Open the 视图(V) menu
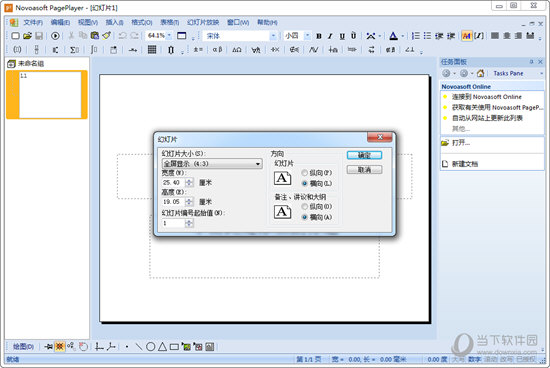 click(x=88, y=22)
